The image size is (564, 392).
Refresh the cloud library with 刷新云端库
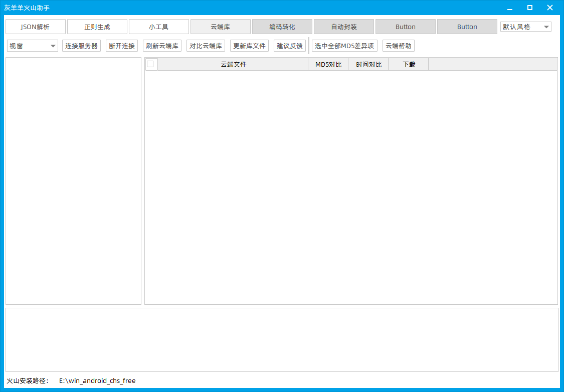(x=162, y=46)
